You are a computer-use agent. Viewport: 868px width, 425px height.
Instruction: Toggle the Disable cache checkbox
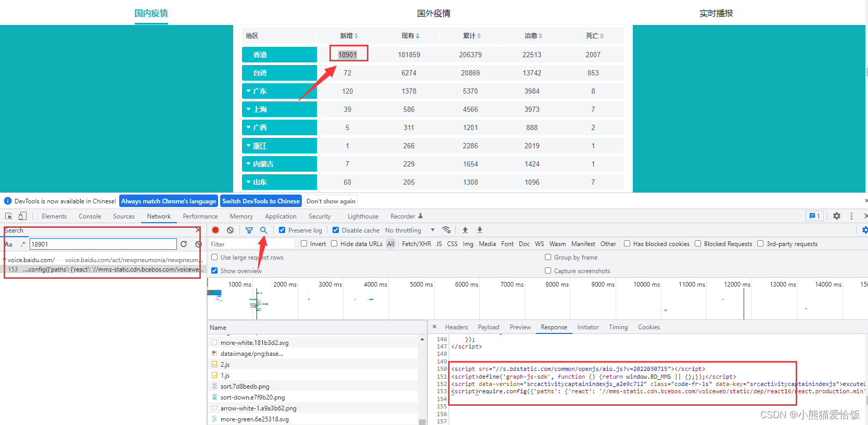pyautogui.click(x=336, y=230)
